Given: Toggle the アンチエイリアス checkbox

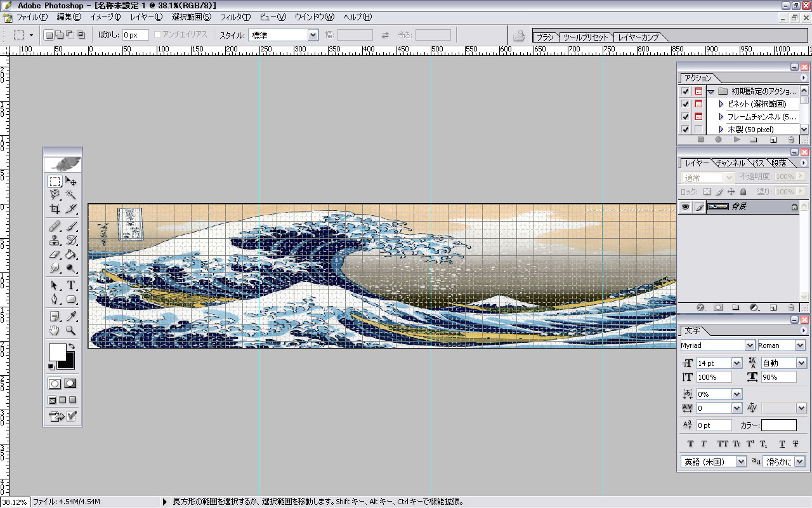Looking at the screenshot, I should (x=158, y=35).
